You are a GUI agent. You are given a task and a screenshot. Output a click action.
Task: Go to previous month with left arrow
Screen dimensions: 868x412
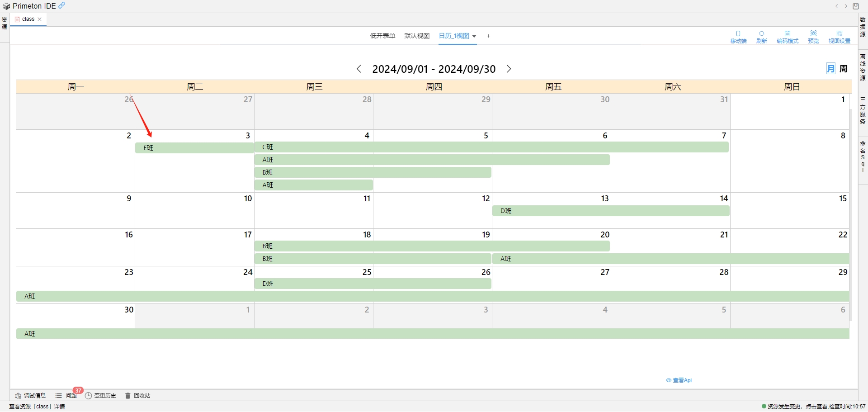pos(359,69)
